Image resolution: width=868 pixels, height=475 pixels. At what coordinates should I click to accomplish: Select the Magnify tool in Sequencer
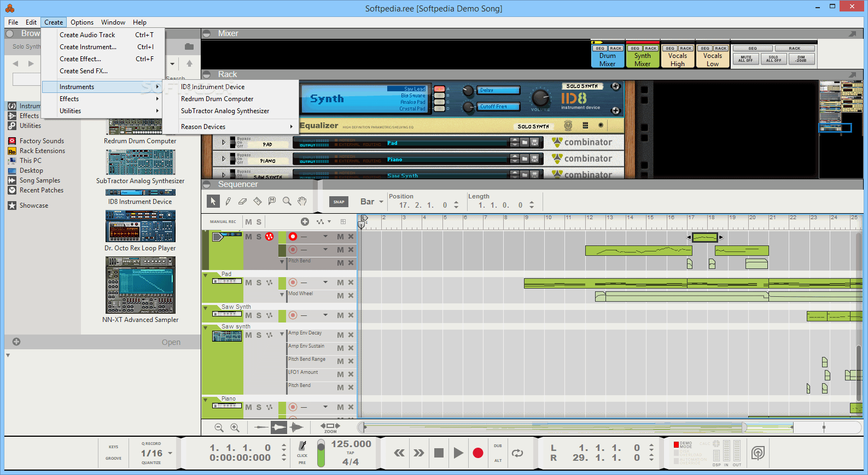[x=287, y=201]
